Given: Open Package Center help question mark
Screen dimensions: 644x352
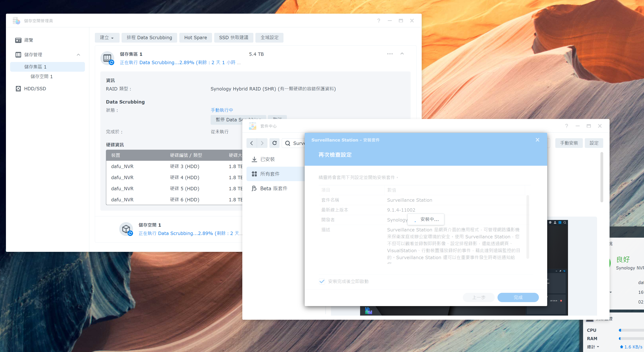Looking at the screenshot, I should (567, 126).
